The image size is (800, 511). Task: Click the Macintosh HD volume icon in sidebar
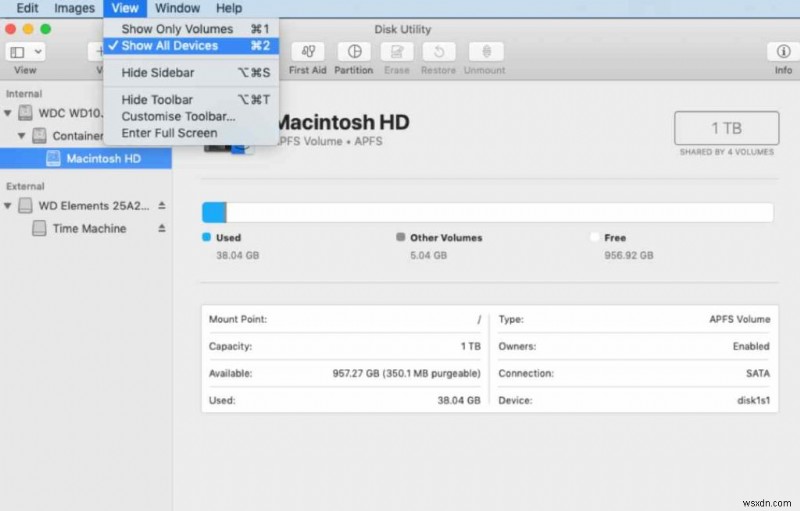pyautogui.click(x=53, y=159)
